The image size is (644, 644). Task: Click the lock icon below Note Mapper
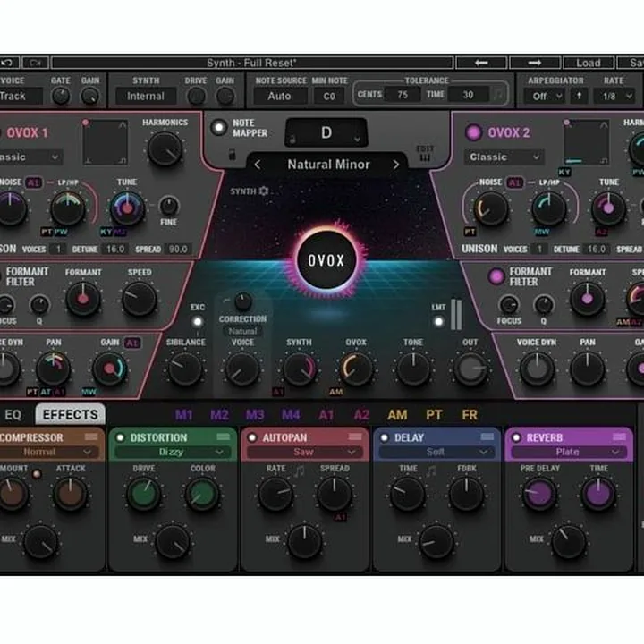(x=232, y=155)
